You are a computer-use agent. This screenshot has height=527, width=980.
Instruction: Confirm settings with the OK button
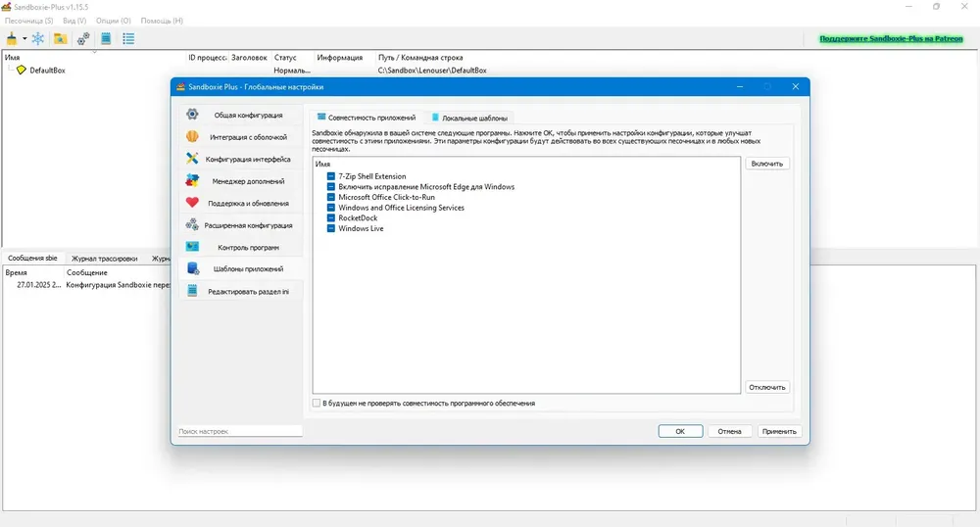coord(680,431)
